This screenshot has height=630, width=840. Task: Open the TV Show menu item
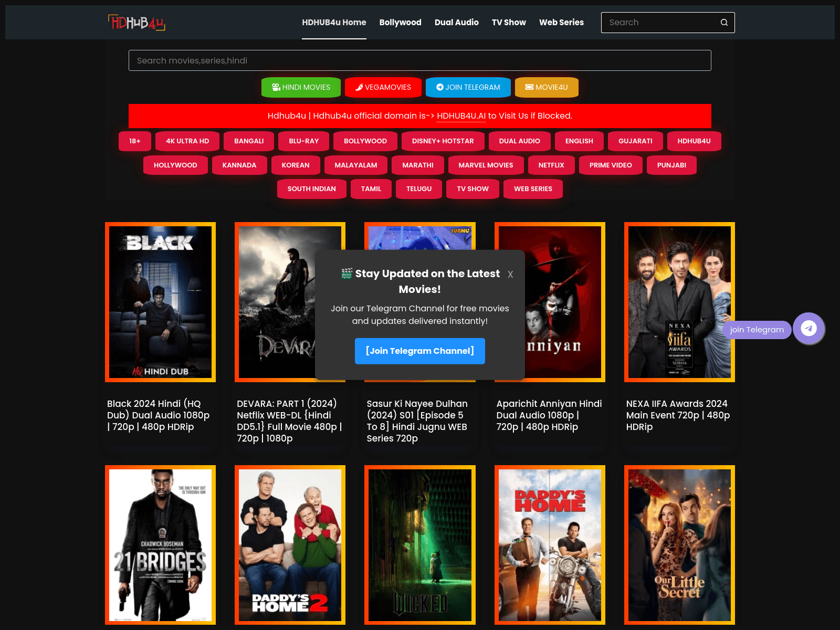[x=509, y=23]
